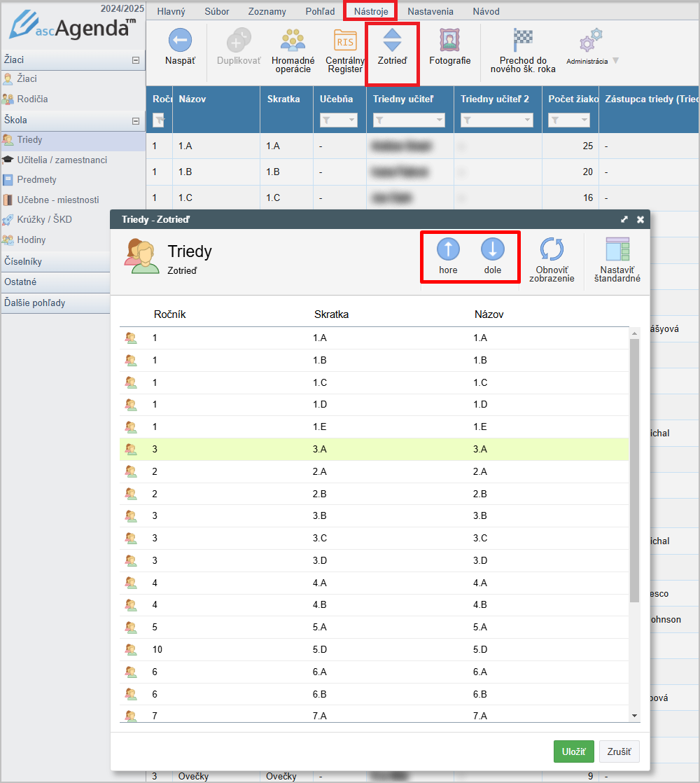
Task: Open the Učebňa column filter dropdown
Action: (339, 120)
